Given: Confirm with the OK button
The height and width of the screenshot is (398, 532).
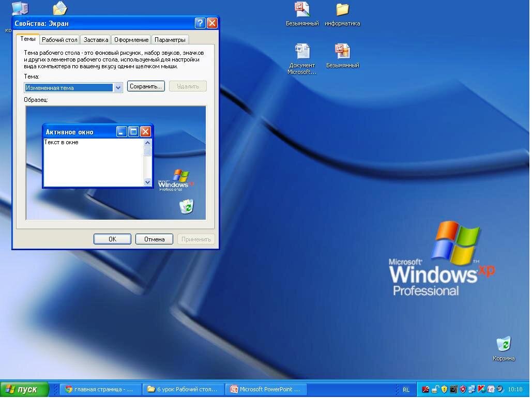Looking at the screenshot, I should [112, 239].
